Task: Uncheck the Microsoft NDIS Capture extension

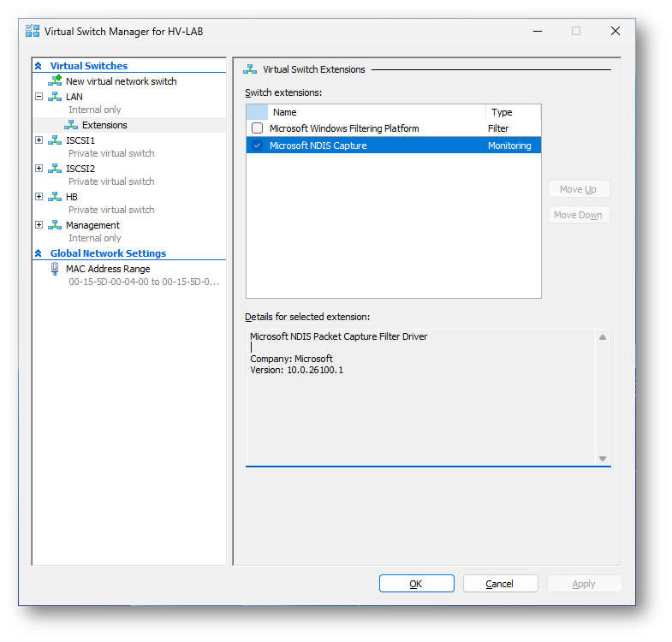Action: [x=257, y=146]
